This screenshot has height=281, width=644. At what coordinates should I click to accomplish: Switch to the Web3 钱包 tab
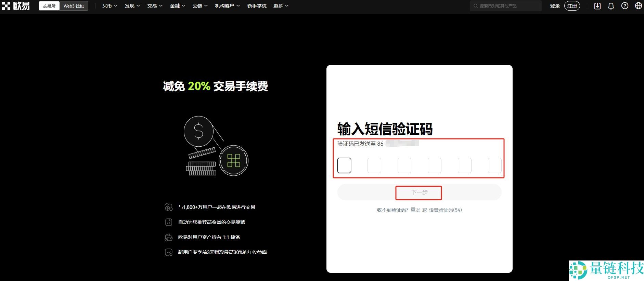[74, 6]
